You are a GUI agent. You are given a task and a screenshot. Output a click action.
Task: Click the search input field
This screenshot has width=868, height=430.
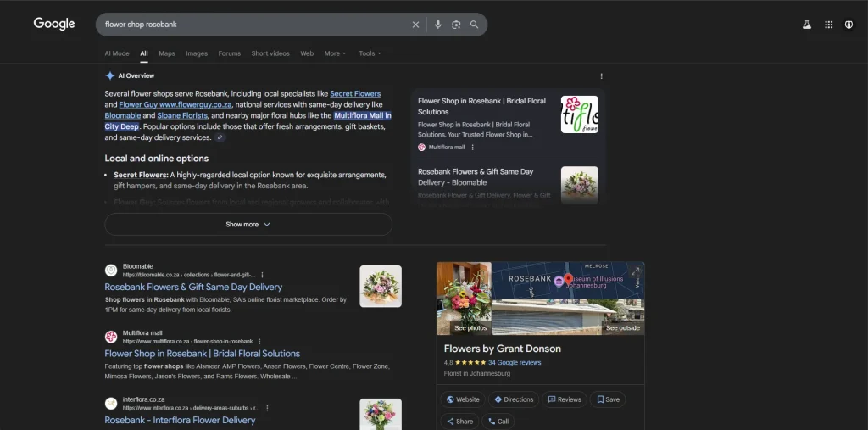pyautogui.click(x=254, y=25)
